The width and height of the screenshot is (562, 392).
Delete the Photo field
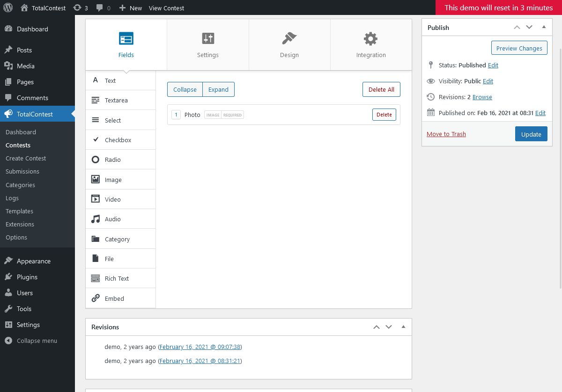click(x=384, y=115)
